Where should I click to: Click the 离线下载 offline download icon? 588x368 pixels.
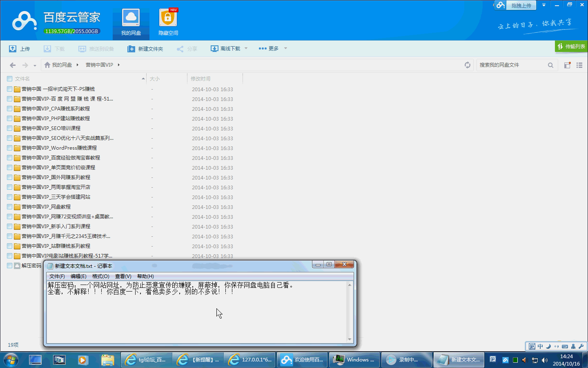(214, 49)
